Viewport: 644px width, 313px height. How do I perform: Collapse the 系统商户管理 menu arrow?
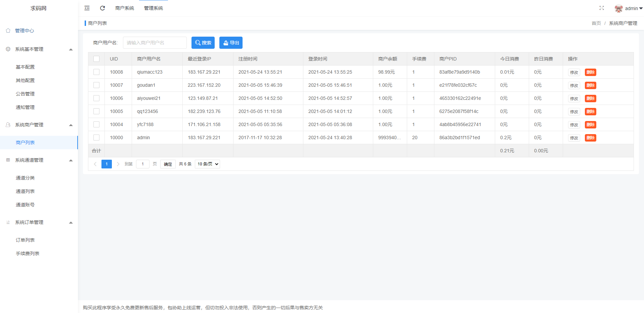(x=71, y=125)
